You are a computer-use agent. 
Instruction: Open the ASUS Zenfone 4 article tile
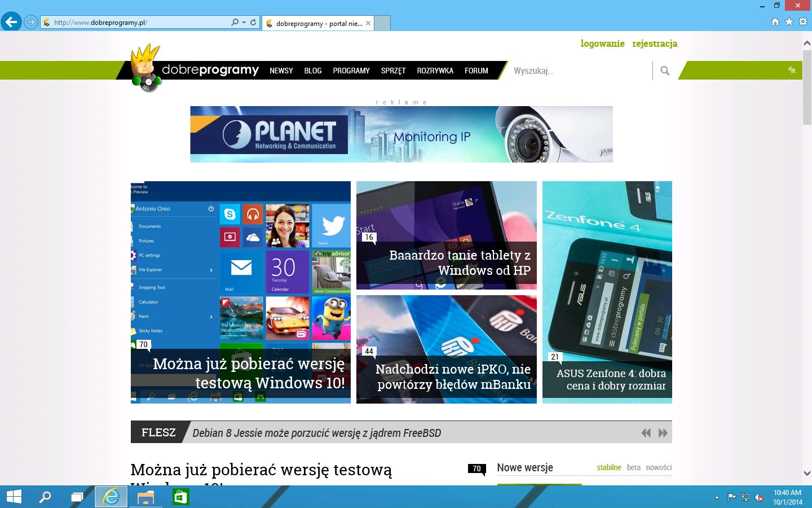click(x=607, y=292)
